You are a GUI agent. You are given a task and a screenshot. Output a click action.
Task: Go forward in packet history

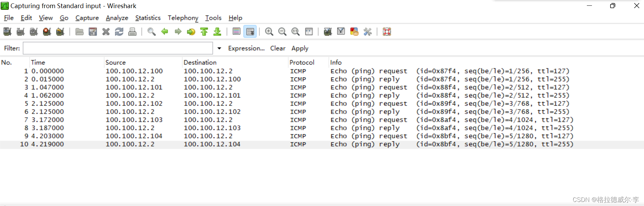(x=178, y=32)
